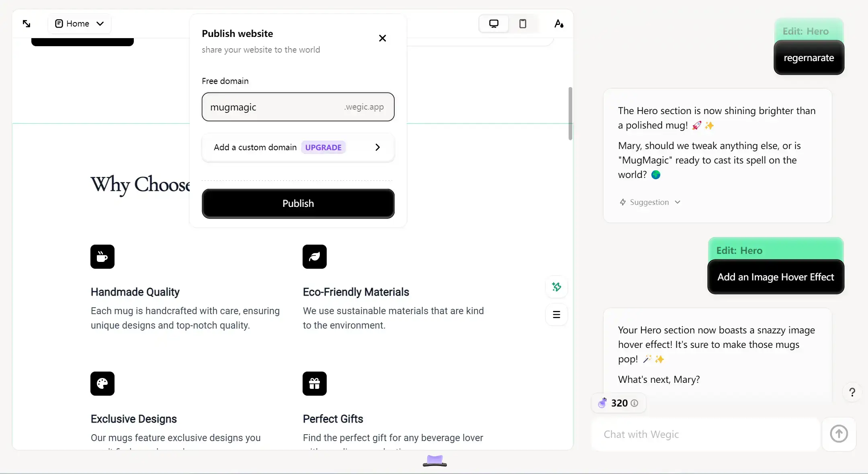Image resolution: width=868 pixels, height=474 pixels.
Task: Click the color/style settings icon
Action: click(x=559, y=23)
